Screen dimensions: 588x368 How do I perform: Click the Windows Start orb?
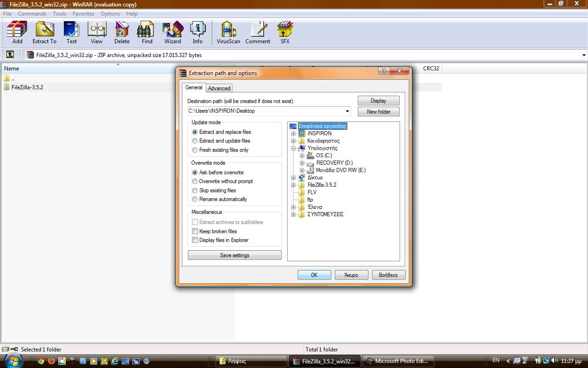pyautogui.click(x=13, y=360)
